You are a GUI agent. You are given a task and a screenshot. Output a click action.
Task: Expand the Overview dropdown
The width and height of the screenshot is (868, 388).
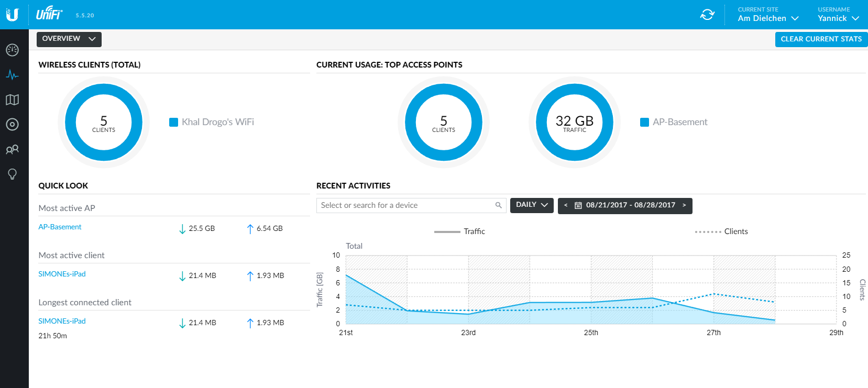(69, 39)
